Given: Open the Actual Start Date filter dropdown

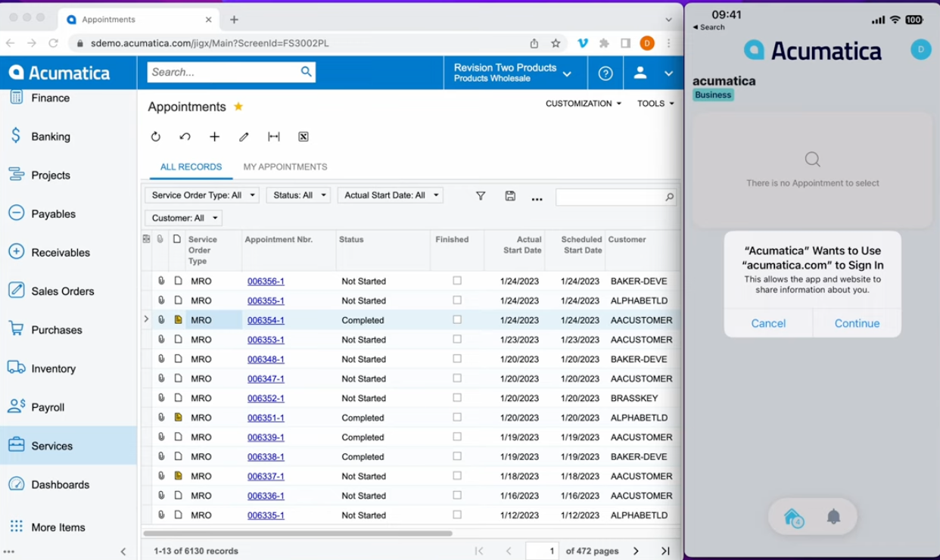Looking at the screenshot, I should click(391, 195).
